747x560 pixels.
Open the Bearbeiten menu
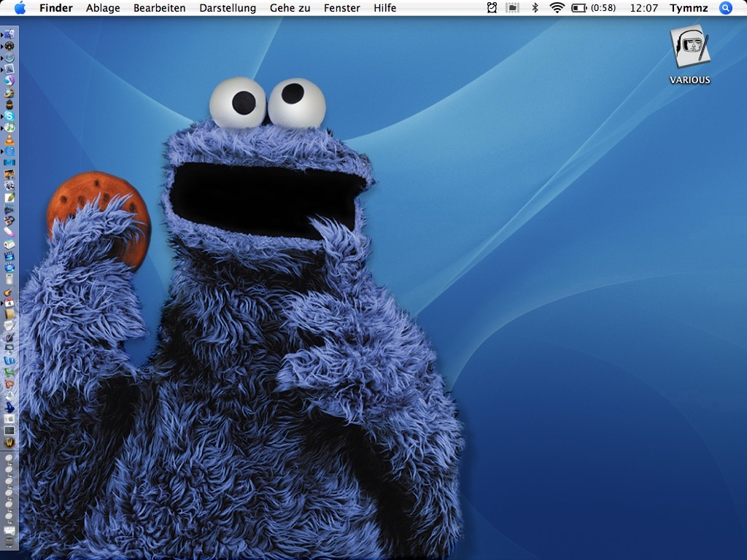pyautogui.click(x=160, y=8)
